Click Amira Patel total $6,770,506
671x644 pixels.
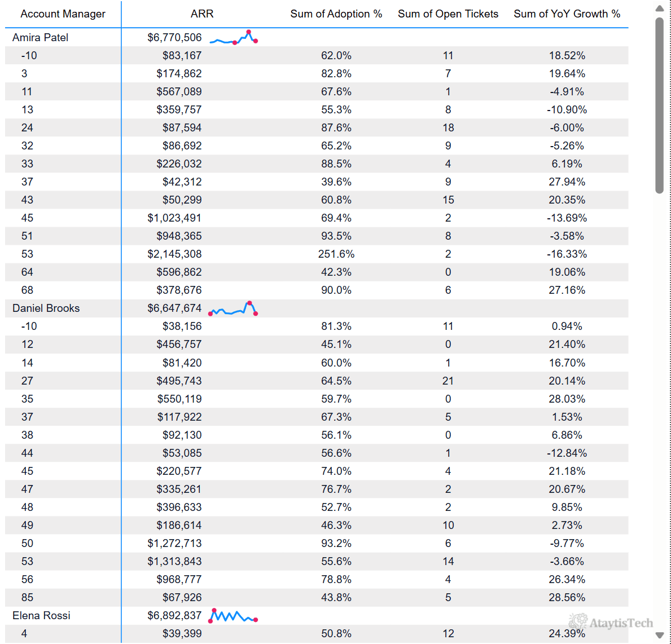click(174, 38)
